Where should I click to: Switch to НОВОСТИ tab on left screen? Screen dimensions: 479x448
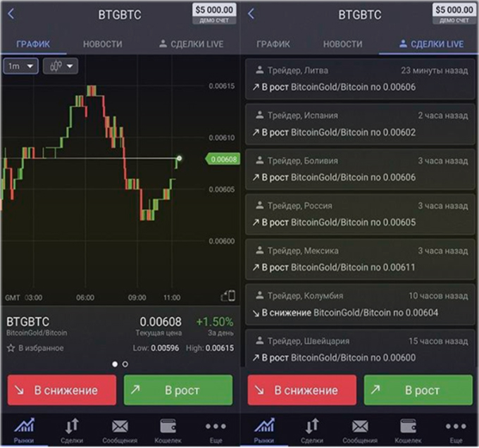tap(103, 44)
